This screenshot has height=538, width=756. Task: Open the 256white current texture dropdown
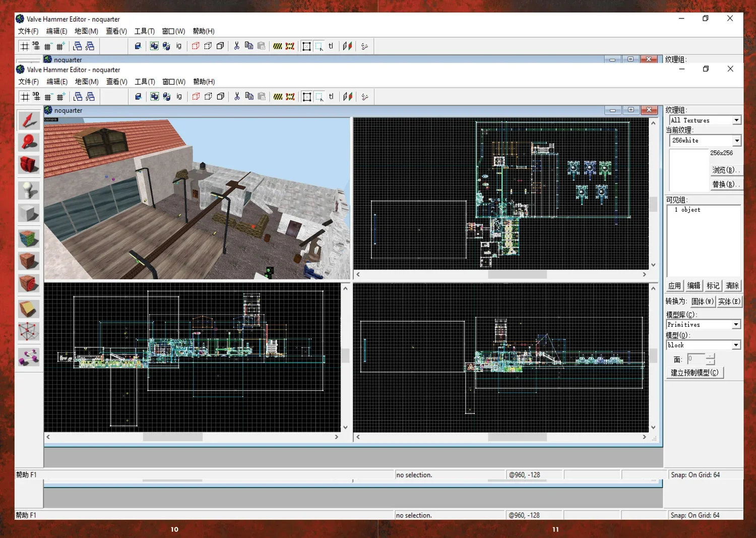coord(736,141)
